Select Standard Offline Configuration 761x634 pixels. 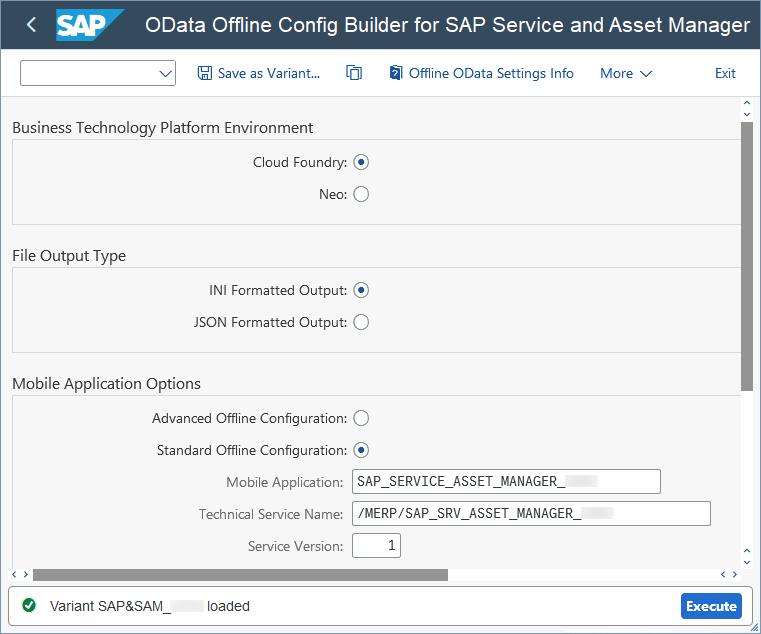coord(361,450)
